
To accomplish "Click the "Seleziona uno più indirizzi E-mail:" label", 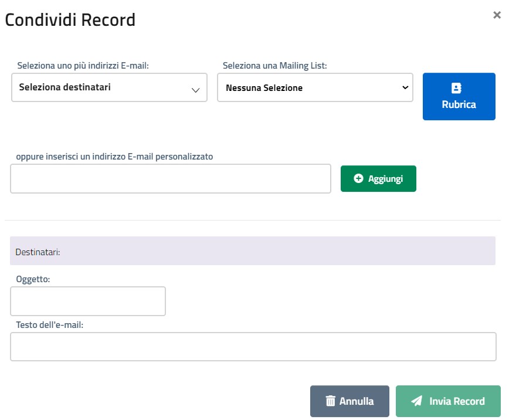I will coord(83,66).
